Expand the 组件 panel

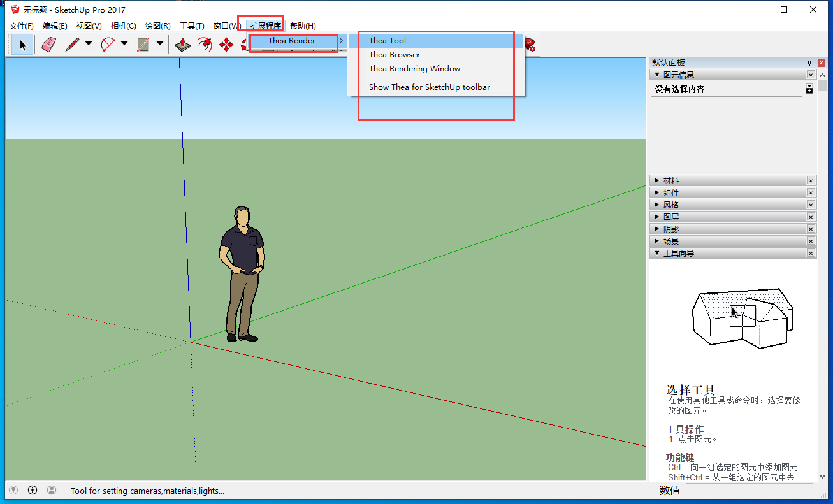tap(657, 193)
